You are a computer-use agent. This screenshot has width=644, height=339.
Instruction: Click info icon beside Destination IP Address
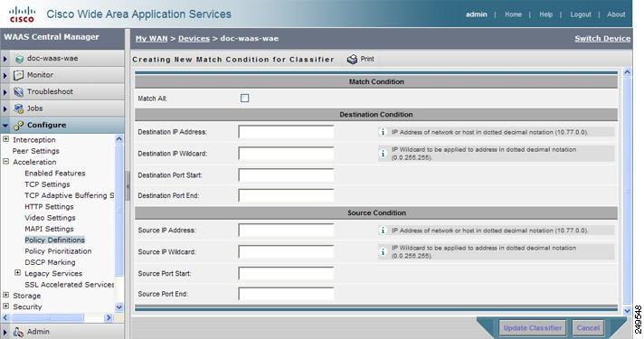[383, 132]
